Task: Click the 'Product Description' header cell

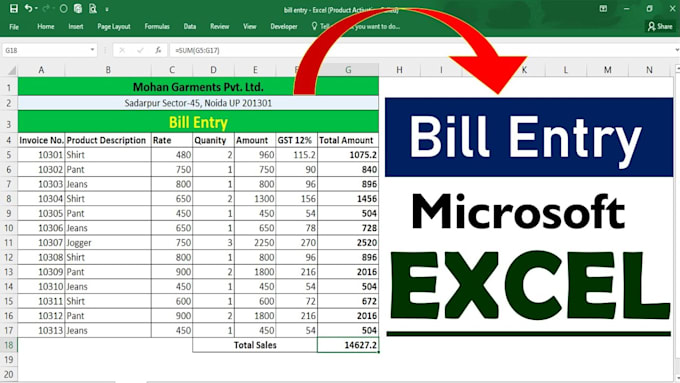Action: click(x=108, y=140)
